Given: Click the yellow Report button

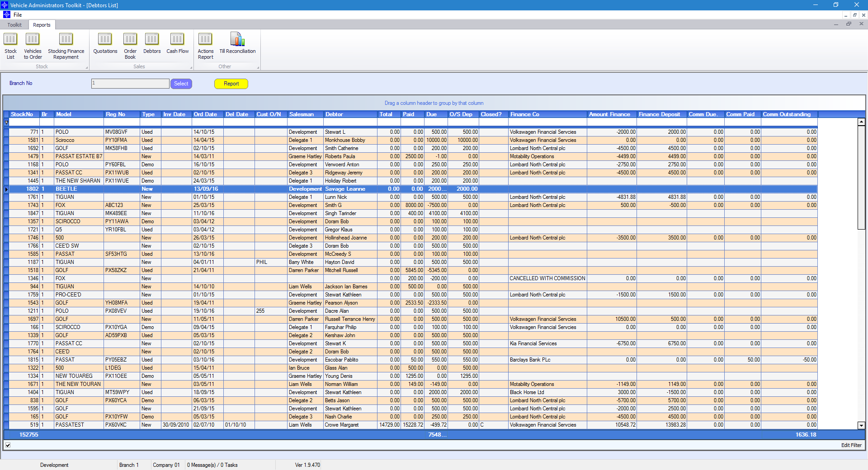Looking at the screenshot, I should pyautogui.click(x=231, y=84).
